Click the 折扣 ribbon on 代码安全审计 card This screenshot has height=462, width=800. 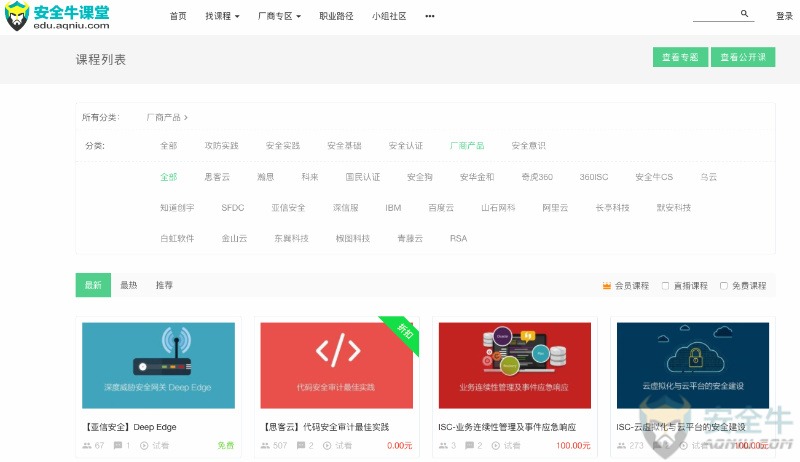[x=404, y=331]
